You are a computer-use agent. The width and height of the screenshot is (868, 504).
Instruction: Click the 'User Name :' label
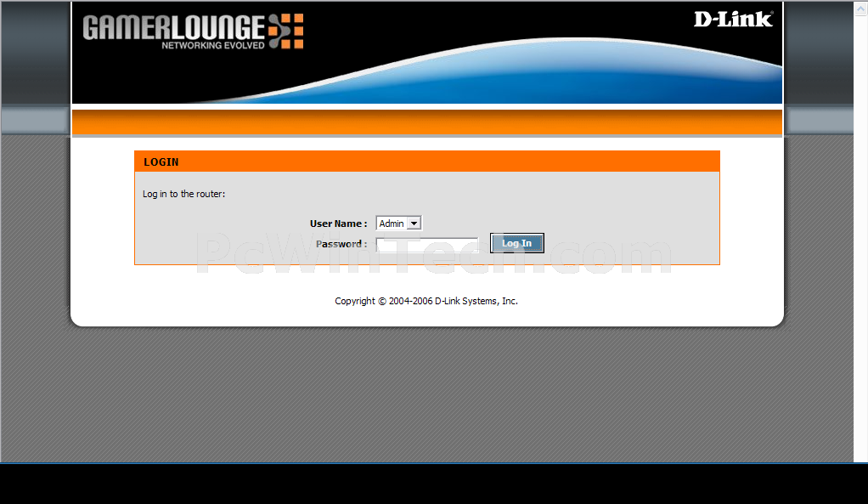click(338, 224)
